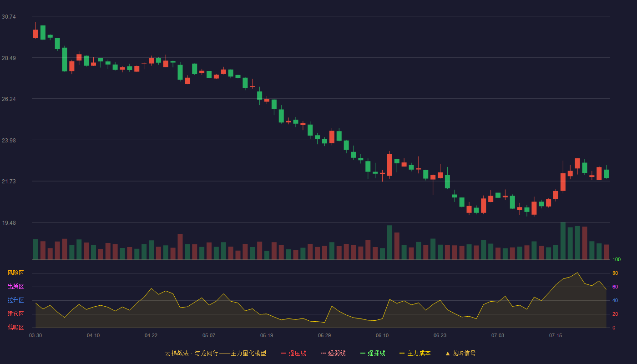
Task: Click the 04-22 date label
Action: point(151,335)
